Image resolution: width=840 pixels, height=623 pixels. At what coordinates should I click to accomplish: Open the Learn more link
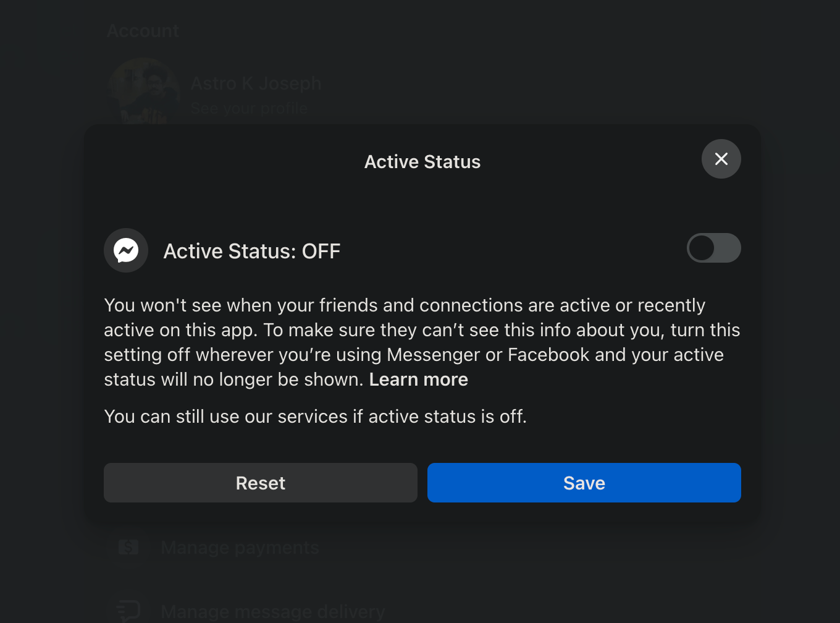point(418,379)
